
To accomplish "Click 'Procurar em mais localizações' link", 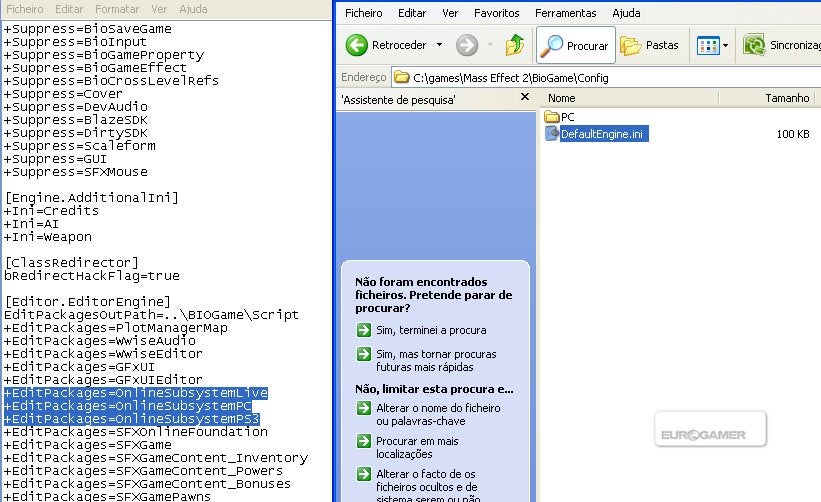I will click(417, 448).
